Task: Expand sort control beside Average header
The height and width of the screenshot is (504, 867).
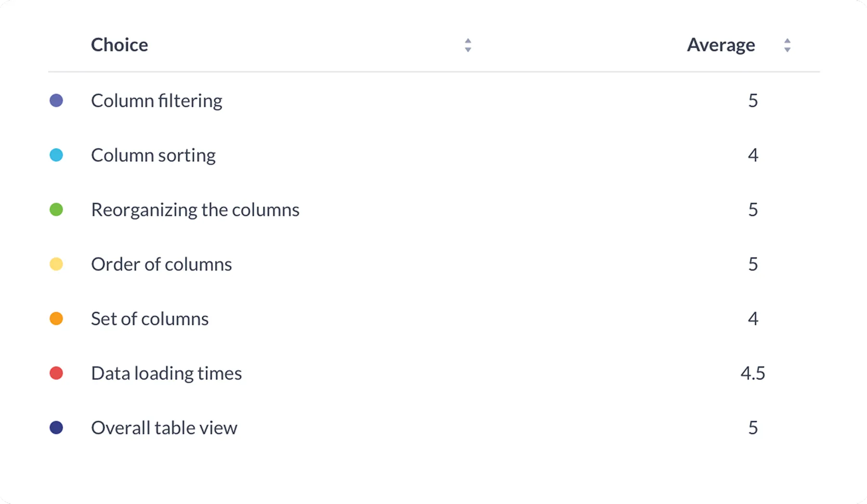Action: pos(788,45)
